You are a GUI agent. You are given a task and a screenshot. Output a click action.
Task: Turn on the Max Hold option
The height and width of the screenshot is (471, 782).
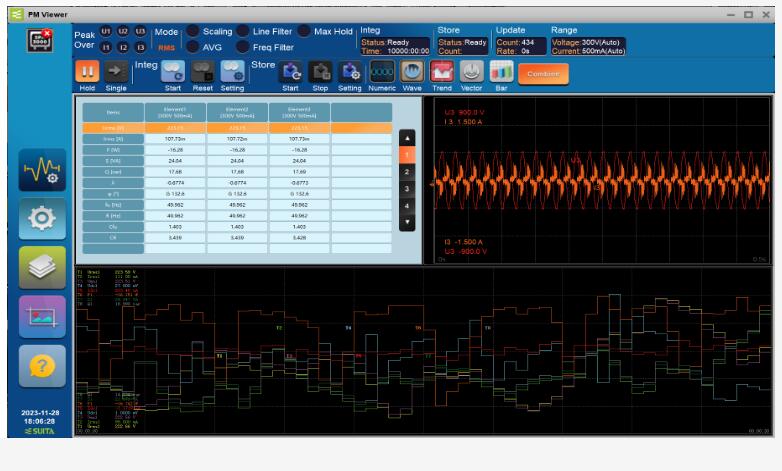point(304,32)
